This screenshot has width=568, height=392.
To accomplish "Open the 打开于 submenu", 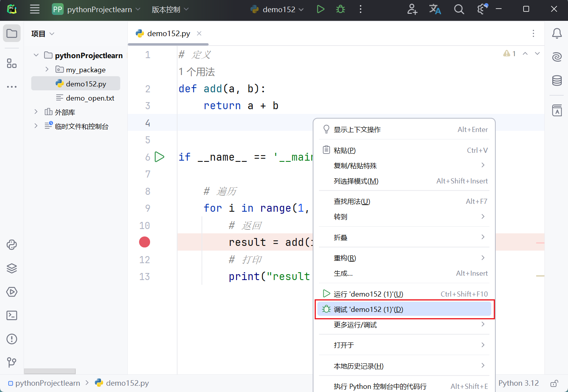I will coord(404,345).
